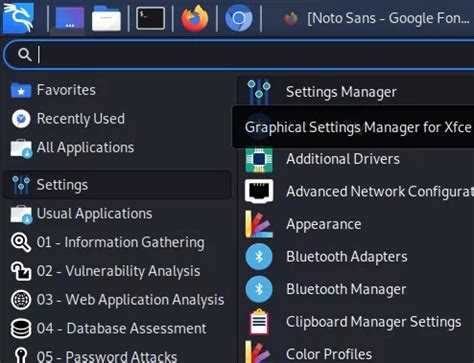Click the Favorites star folder icon
The width and height of the screenshot is (474, 363).
(21, 90)
